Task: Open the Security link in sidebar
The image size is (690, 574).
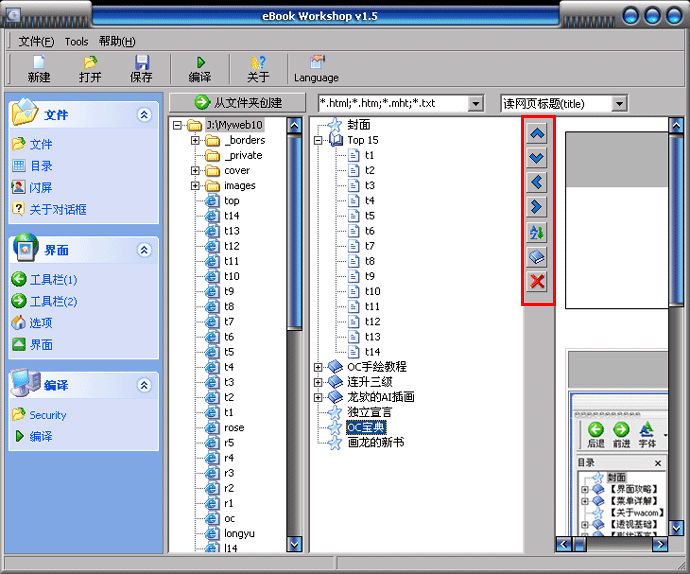Action: [47, 415]
